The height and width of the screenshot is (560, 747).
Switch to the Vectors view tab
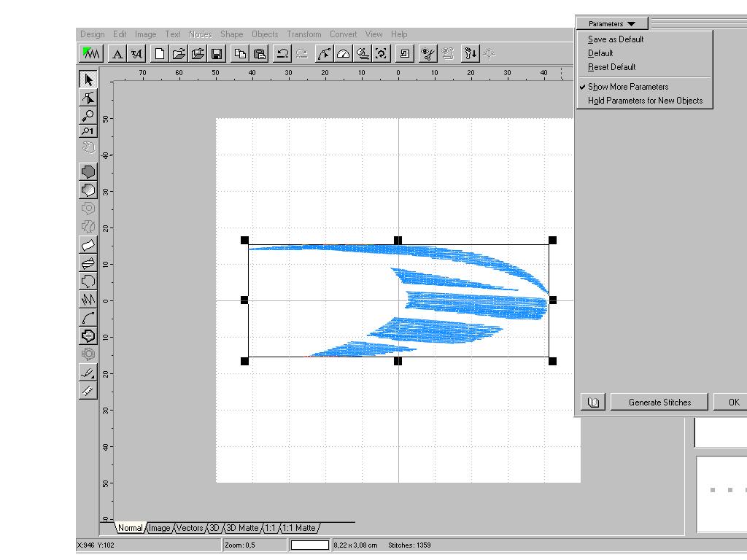point(189,528)
